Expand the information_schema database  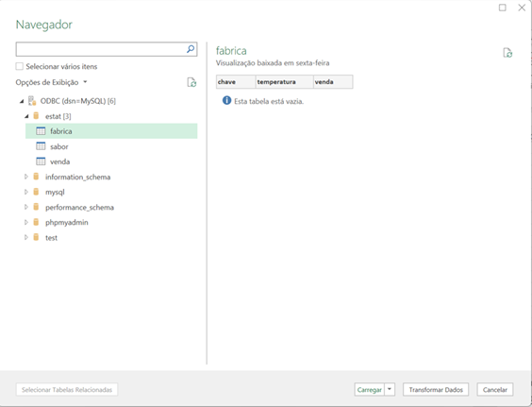pyautogui.click(x=26, y=177)
